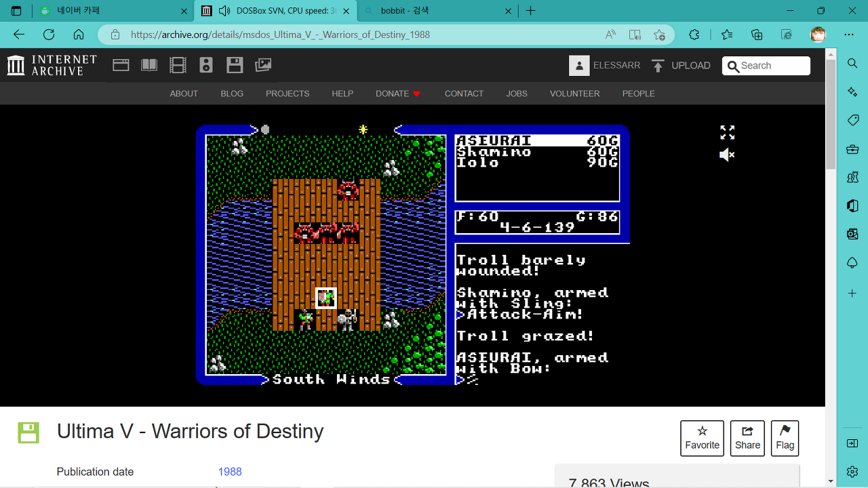
Task: Focus the Archive Search field
Action: (x=766, y=66)
